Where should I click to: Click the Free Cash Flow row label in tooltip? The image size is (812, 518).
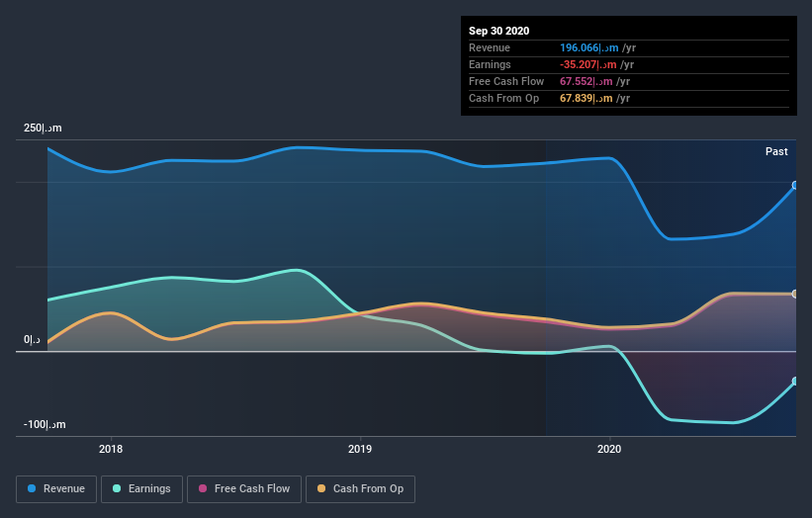click(506, 81)
